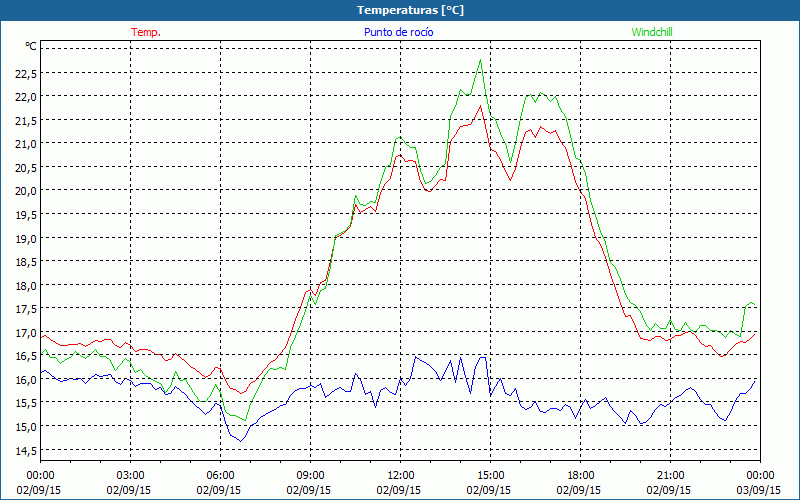Click the 15,5 y-axis value

pyautogui.click(x=26, y=404)
